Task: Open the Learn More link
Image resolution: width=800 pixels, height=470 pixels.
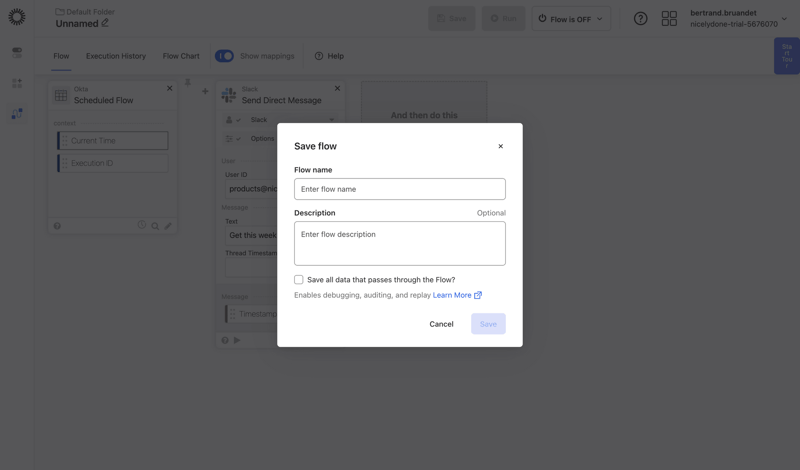Action: tap(452, 295)
